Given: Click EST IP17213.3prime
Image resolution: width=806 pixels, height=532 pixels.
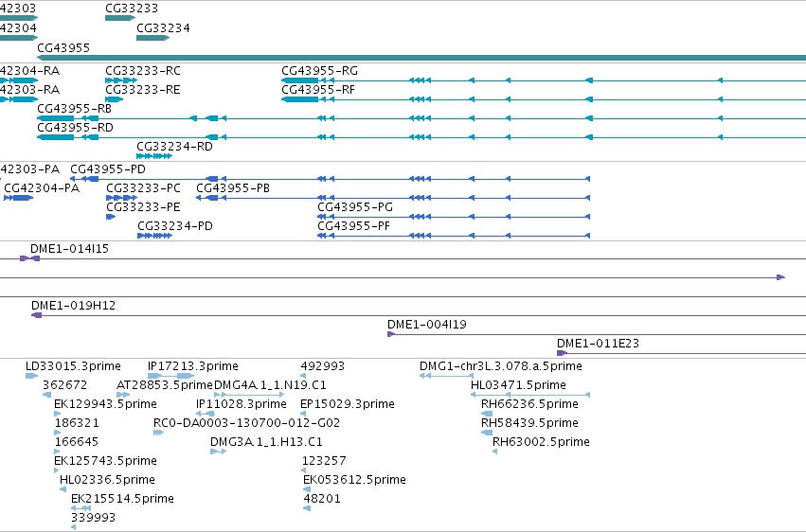Looking at the screenshot, I should point(171,376).
